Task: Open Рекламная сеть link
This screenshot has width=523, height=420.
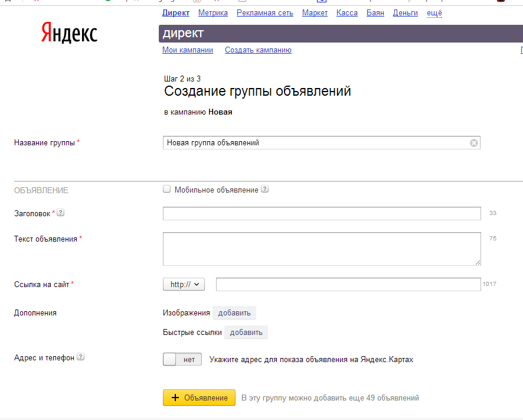Action: click(265, 12)
